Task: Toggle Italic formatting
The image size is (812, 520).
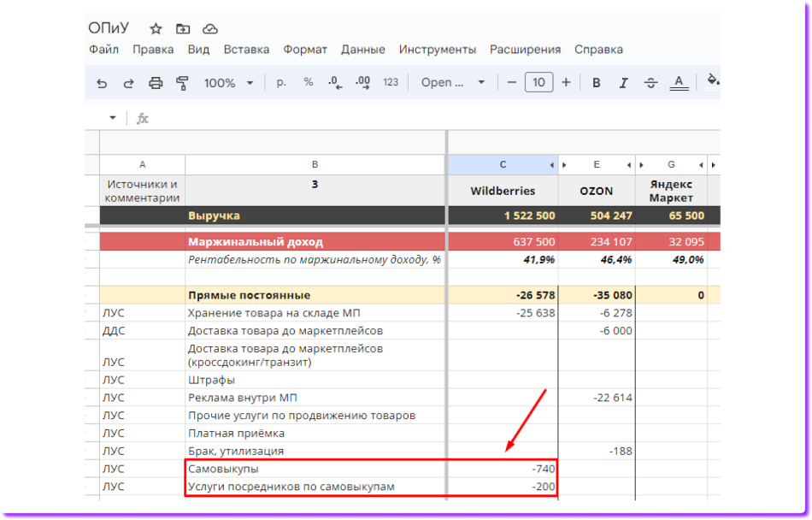Action: pyautogui.click(x=623, y=83)
